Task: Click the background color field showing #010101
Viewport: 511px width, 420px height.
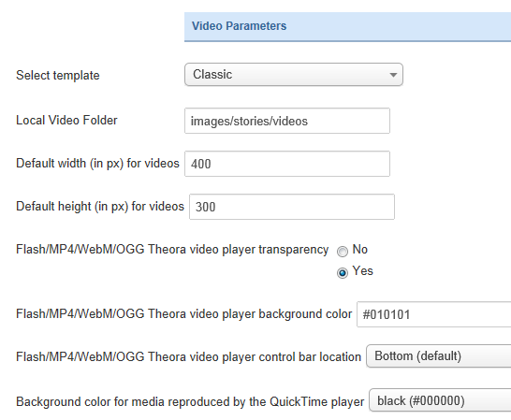Action: click(x=433, y=314)
